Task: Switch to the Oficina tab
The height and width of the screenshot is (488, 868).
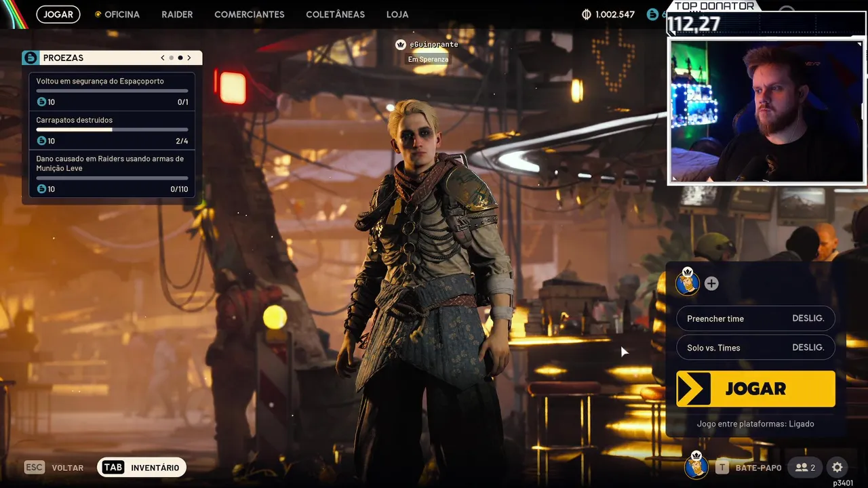Action: click(x=117, y=14)
